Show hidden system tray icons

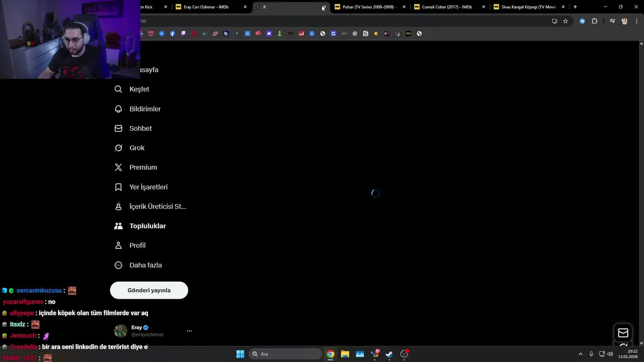pyautogui.click(x=580, y=354)
